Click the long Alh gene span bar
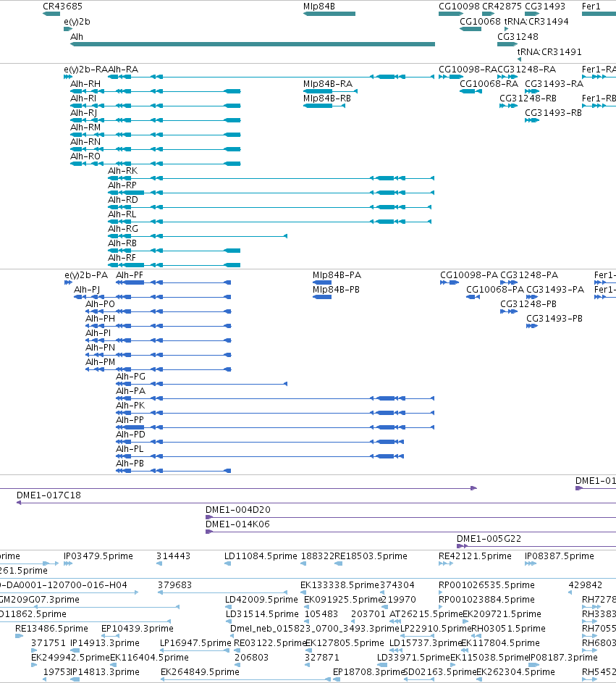This screenshot has width=616, height=683. [253, 44]
